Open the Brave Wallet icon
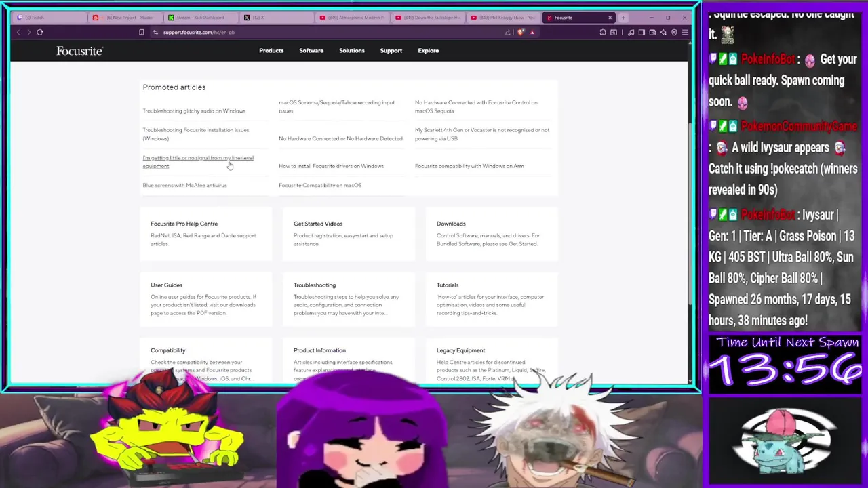Image resolution: width=868 pixels, height=488 pixels. [x=652, y=32]
